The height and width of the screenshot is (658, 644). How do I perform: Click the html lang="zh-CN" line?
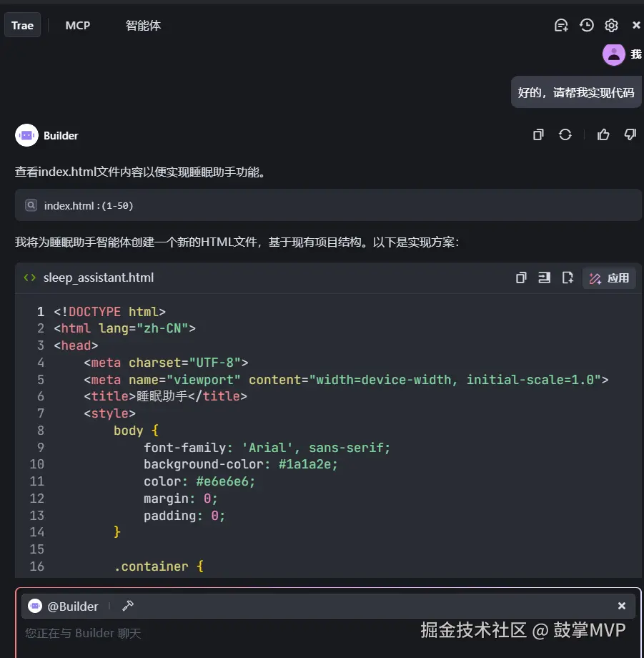tap(125, 328)
